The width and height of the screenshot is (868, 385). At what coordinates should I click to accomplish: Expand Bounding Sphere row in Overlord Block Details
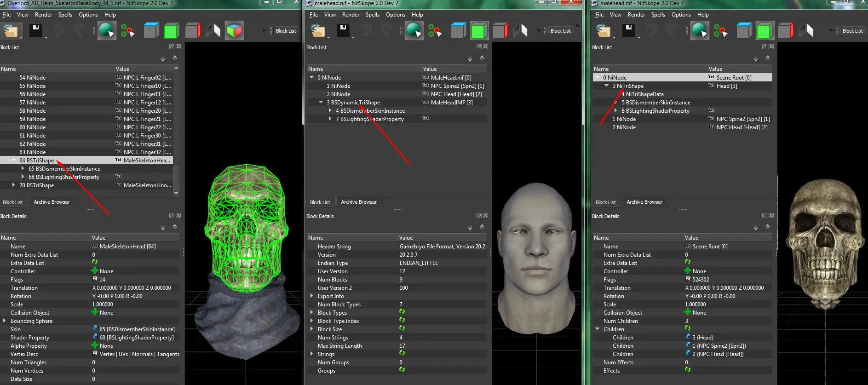[4, 321]
